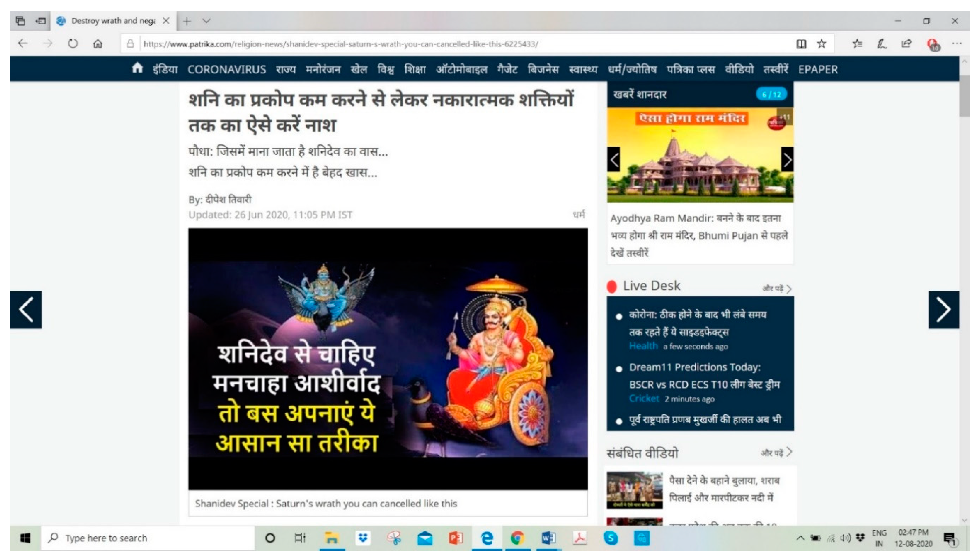Image resolution: width=980 pixels, height=560 pixels.
Task: Click the Share page icon
Action: pos(906,44)
